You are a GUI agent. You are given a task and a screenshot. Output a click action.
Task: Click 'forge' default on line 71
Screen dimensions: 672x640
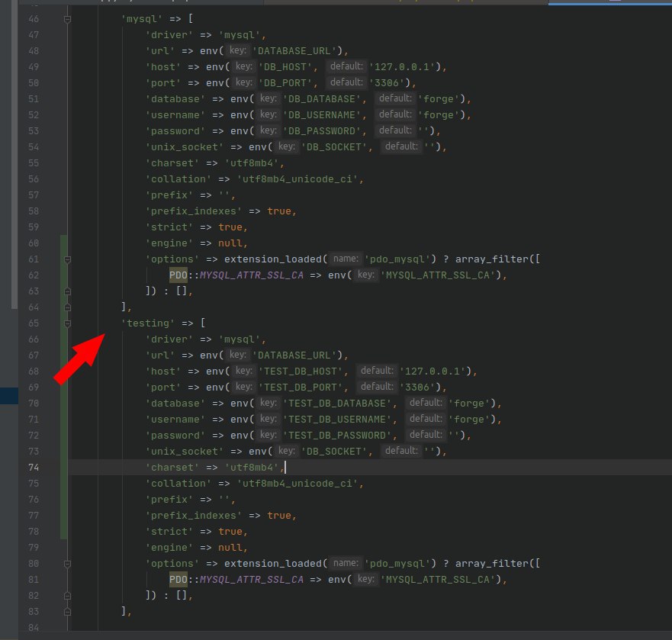click(469, 420)
